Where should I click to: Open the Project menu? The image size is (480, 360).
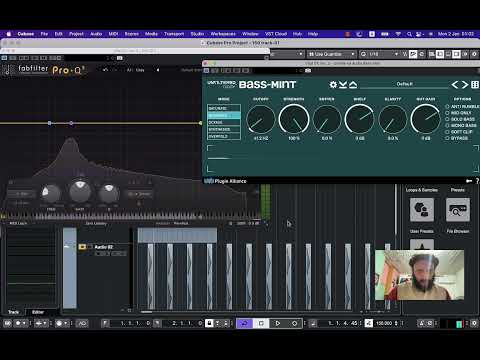76,34
